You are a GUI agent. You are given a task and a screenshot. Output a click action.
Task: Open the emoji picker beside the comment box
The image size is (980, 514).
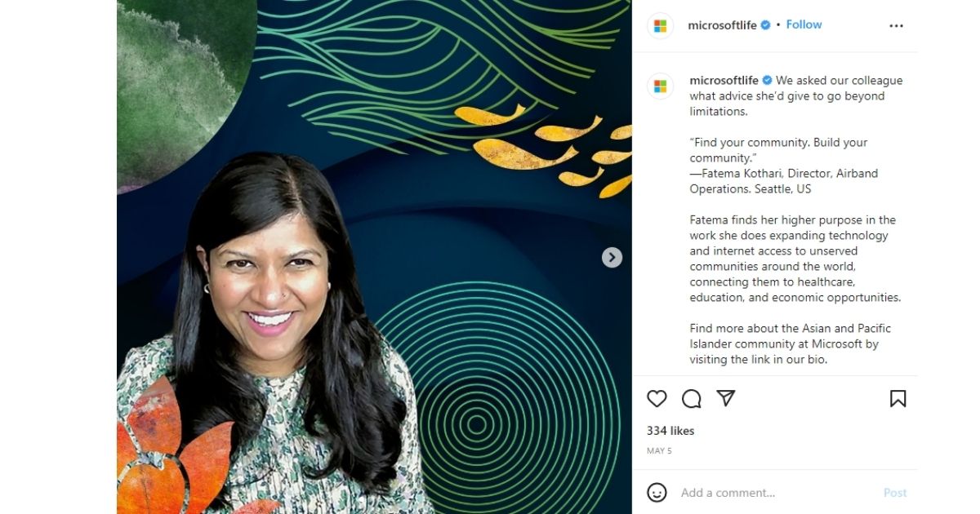[x=657, y=493]
